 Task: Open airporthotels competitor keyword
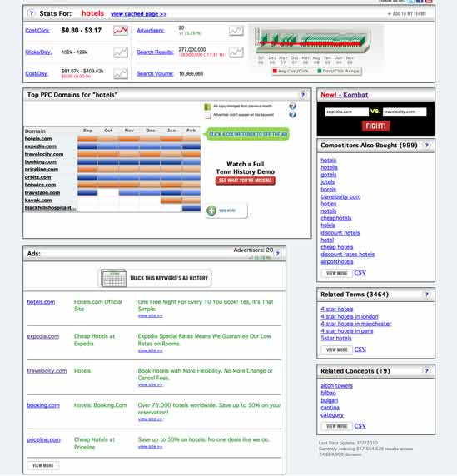point(337,261)
